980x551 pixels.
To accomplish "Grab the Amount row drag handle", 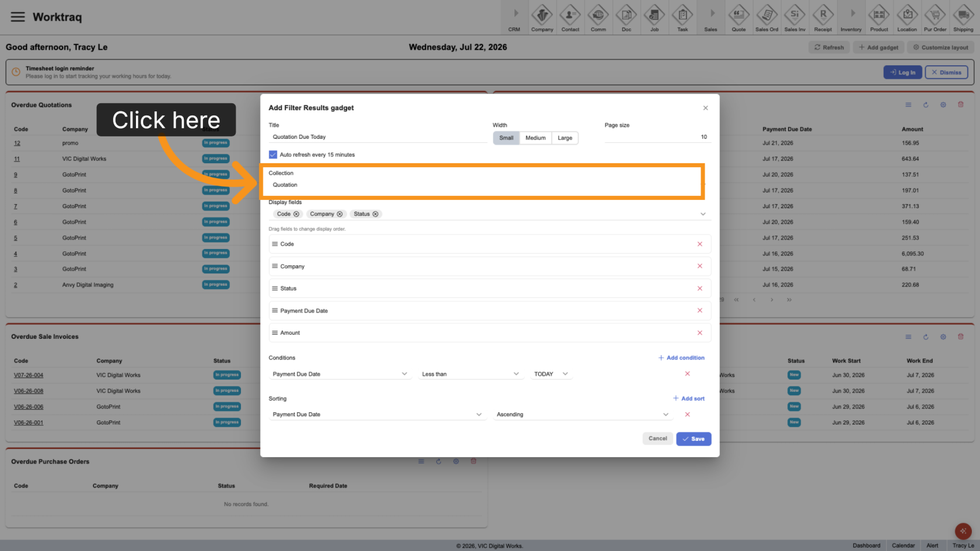I will [x=275, y=332].
